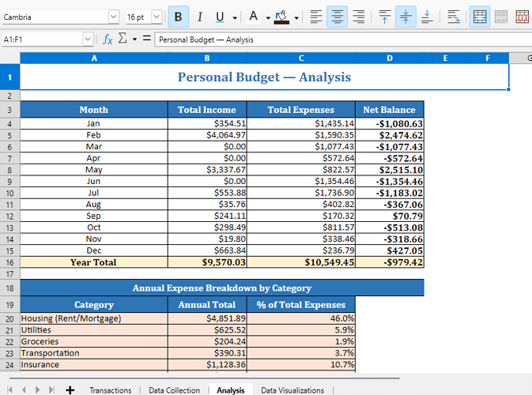This screenshot has width=532, height=395.
Task: Switch to the Data Collection sheet
Action: point(175,390)
